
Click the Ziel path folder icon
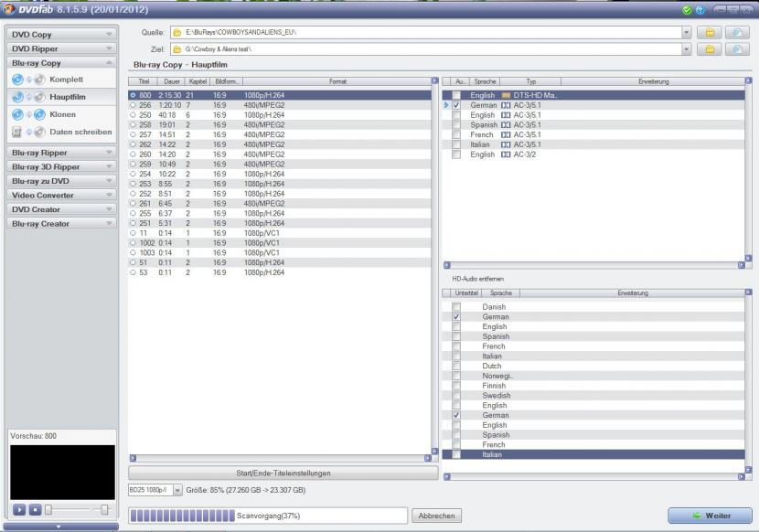click(x=177, y=49)
